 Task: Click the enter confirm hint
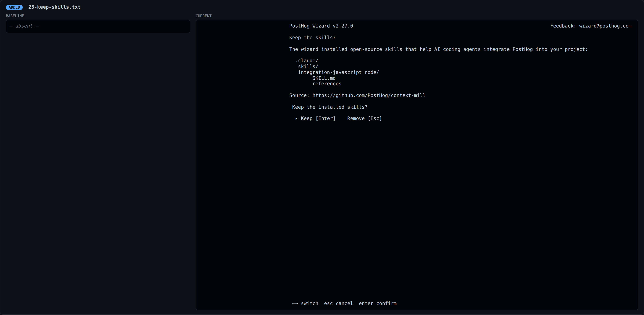coord(378,303)
